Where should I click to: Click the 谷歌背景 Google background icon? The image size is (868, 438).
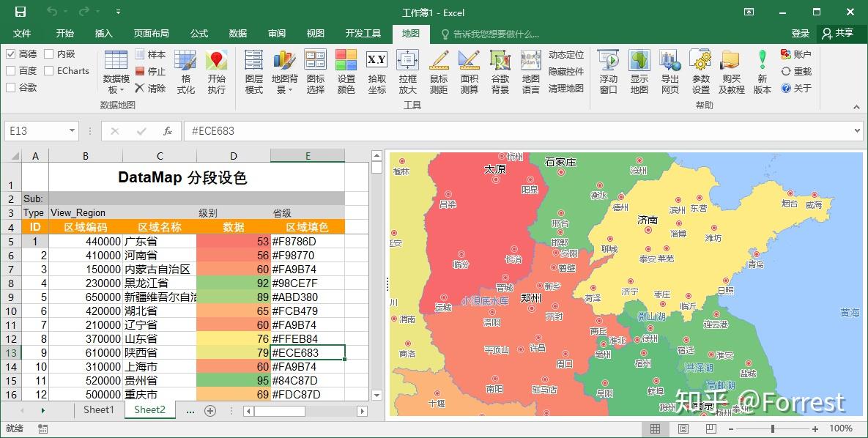(x=500, y=72)
